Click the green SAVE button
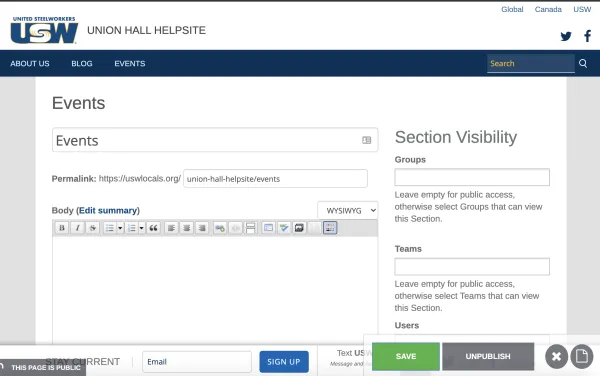The height and width of the screenshot is (376, 600). click(406, 356)
